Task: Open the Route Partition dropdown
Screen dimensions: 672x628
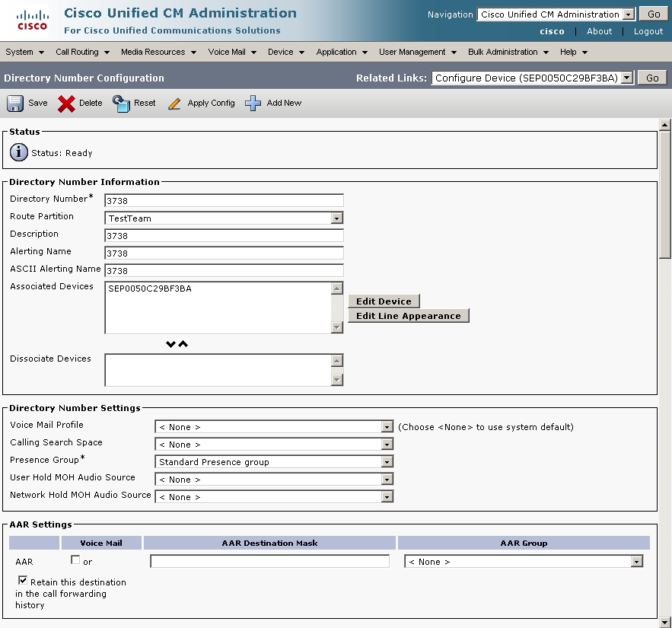Action: (337, 218)
